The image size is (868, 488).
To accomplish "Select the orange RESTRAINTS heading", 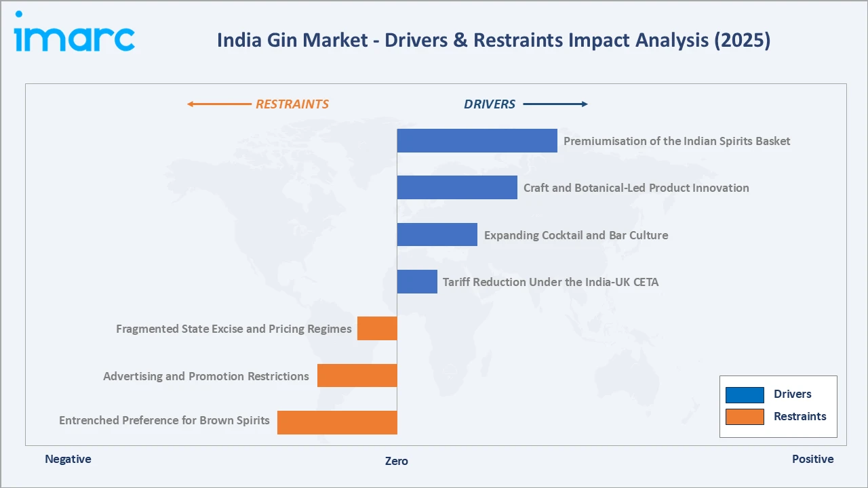I will tap(292, 104).
